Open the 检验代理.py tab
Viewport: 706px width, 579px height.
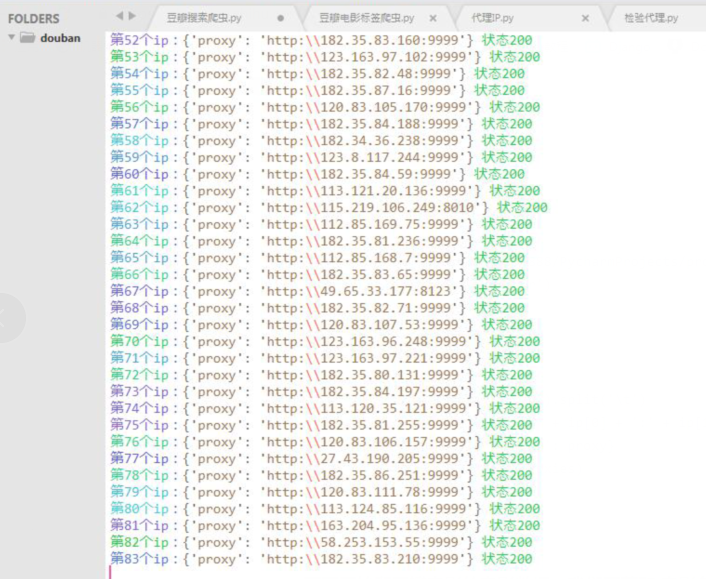[x=651, y=18]
